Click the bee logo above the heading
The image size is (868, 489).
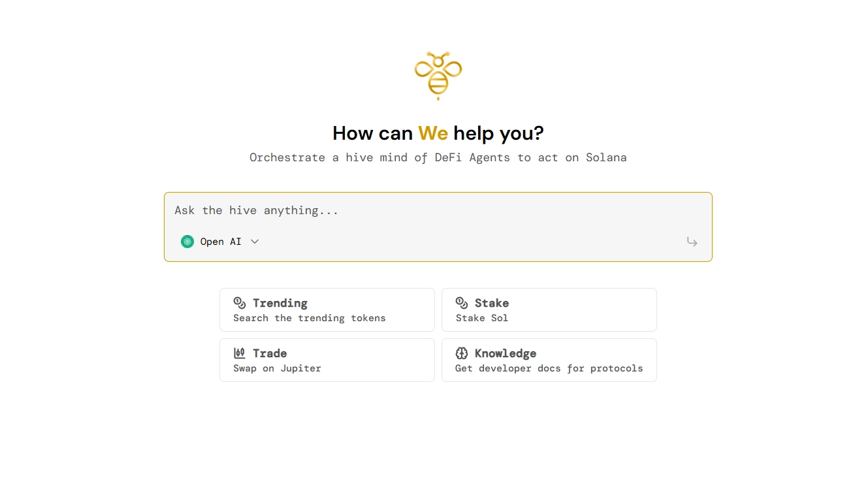click(x=438, y=74)
